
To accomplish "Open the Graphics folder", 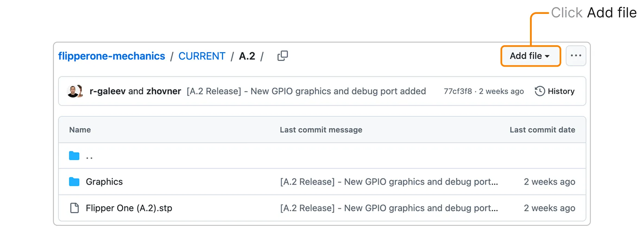I will pos(104,182).
